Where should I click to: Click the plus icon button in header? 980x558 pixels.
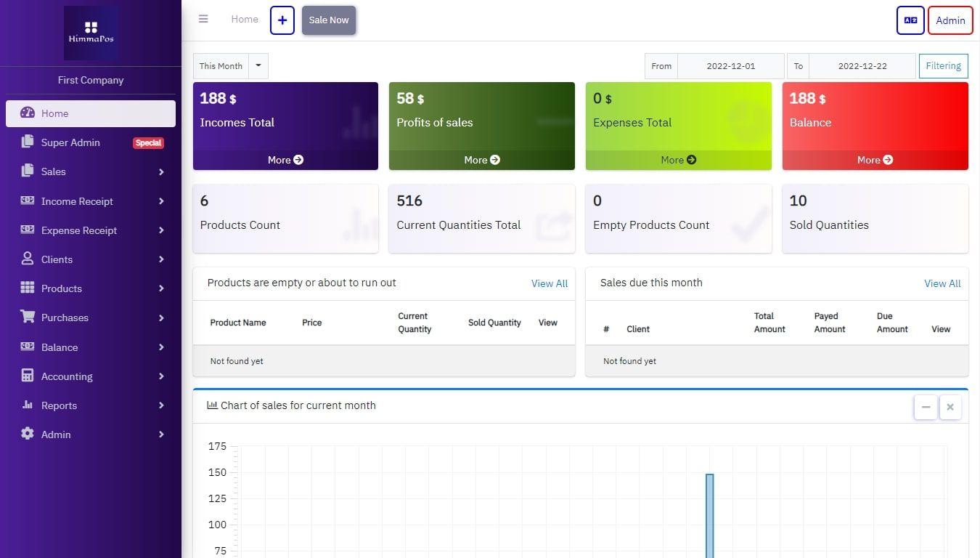pyautogui.click(x=282, y=20)
